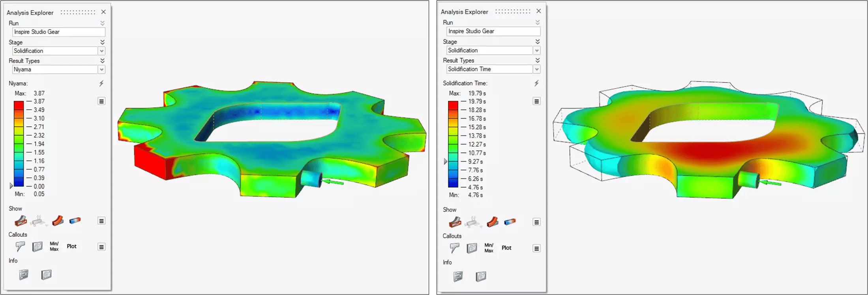Viewport: 868px width, 295px height.
Task: Click the green inlet arrow on right gear model
Action: [x=771, y=183]
